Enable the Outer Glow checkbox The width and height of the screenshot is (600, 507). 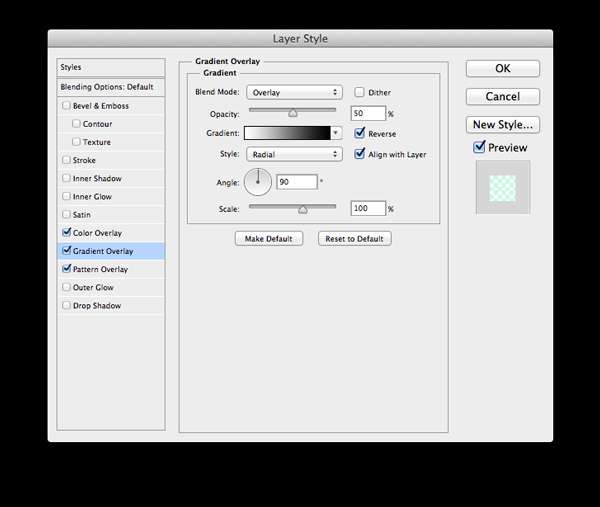pyautogui.click(x=66, y=287)
